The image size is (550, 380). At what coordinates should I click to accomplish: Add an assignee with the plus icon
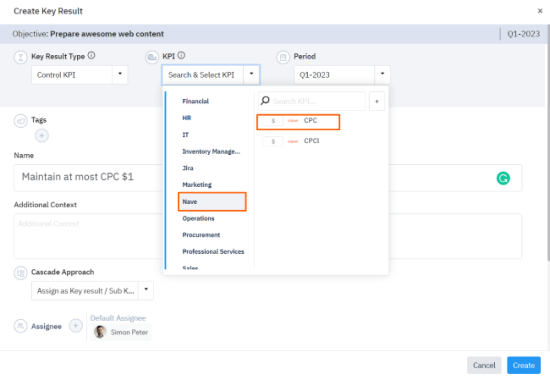coord(75,326)
